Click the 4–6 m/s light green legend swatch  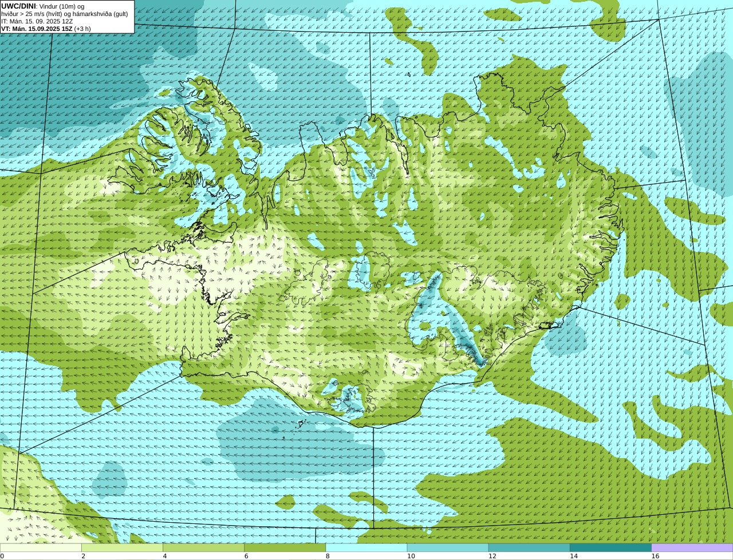(x=203, y=547)
